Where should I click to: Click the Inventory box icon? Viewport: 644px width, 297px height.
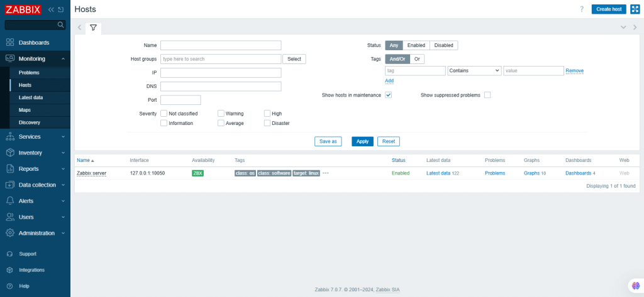[x=10, y=153]
